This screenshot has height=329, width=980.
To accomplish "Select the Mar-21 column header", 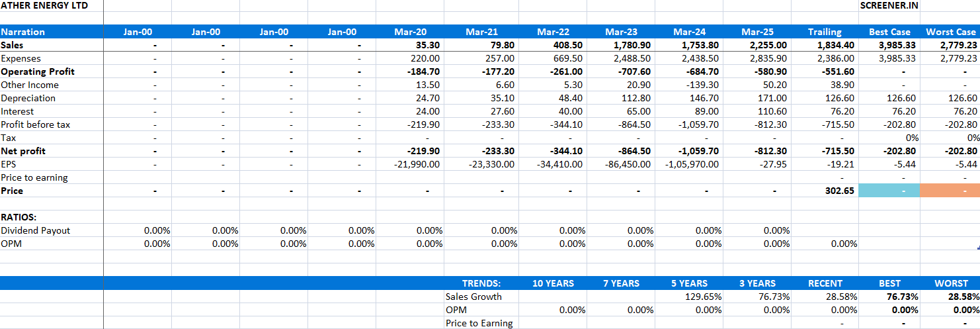I will pyautogui.click(x=481, y=32).
